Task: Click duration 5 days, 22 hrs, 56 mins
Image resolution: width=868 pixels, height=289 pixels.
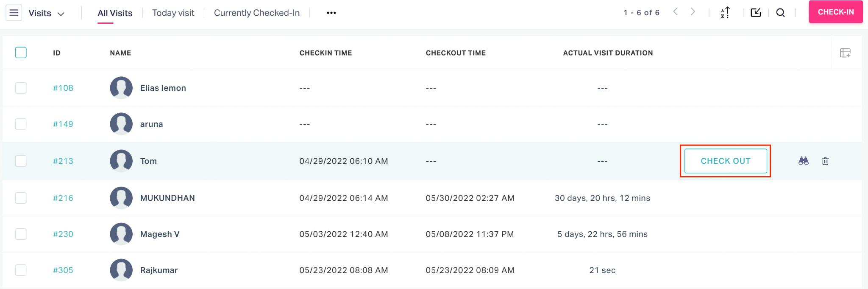Action: click(602, 234)
